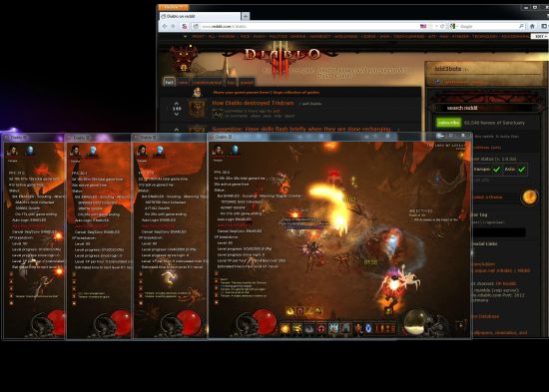Click the orange coin icon in sidebar
Viewport: 549px width, 392px height.
[x=529, y=197]
